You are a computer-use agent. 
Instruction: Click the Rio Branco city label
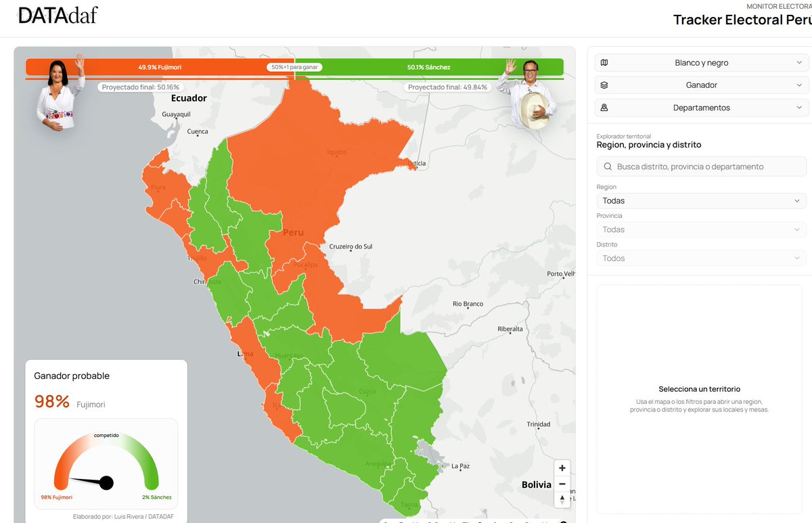[x=468, y=304]
